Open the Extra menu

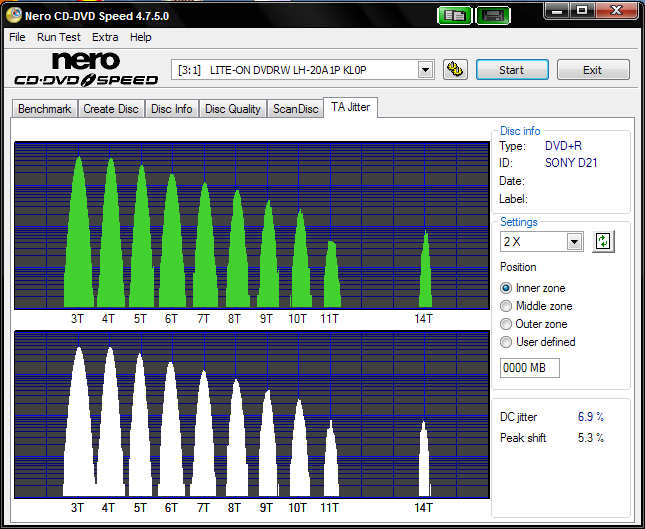pos(105,37)
